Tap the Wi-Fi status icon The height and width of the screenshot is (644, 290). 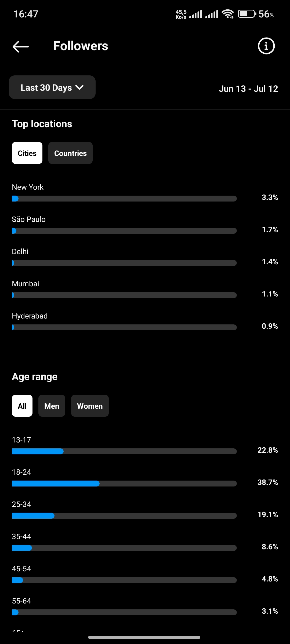click(228, 14)
